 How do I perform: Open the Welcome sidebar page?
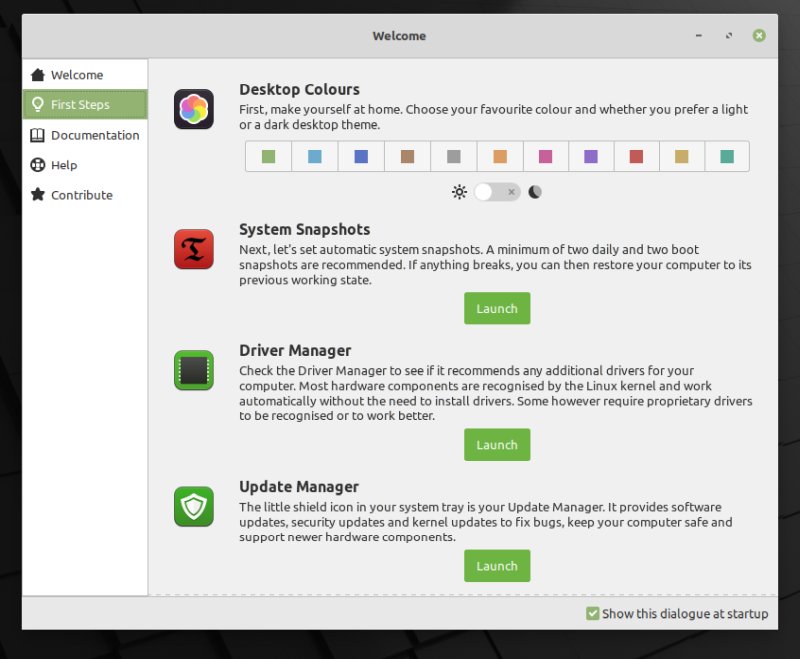(x=77, y=75)
